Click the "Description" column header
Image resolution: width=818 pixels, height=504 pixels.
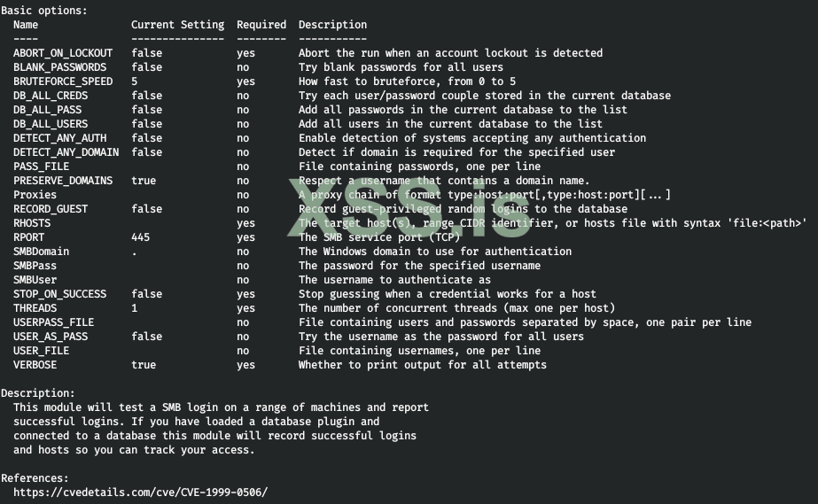point(332,25)
